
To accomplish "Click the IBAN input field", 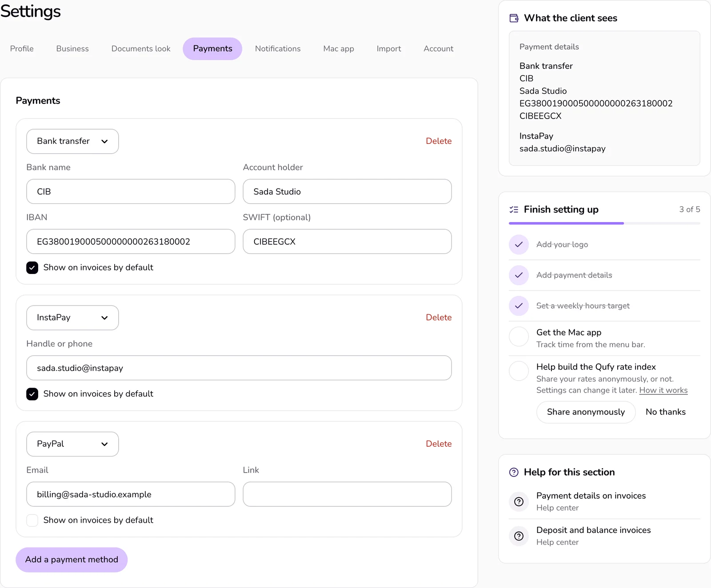I will coord(131,242).
